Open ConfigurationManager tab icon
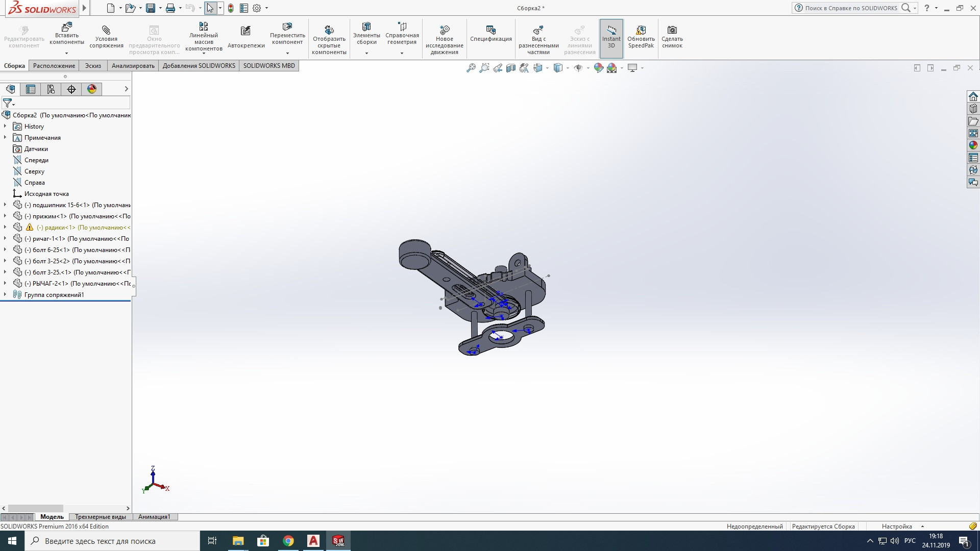Screen dimensions: 980x551 tap(51, 89)
